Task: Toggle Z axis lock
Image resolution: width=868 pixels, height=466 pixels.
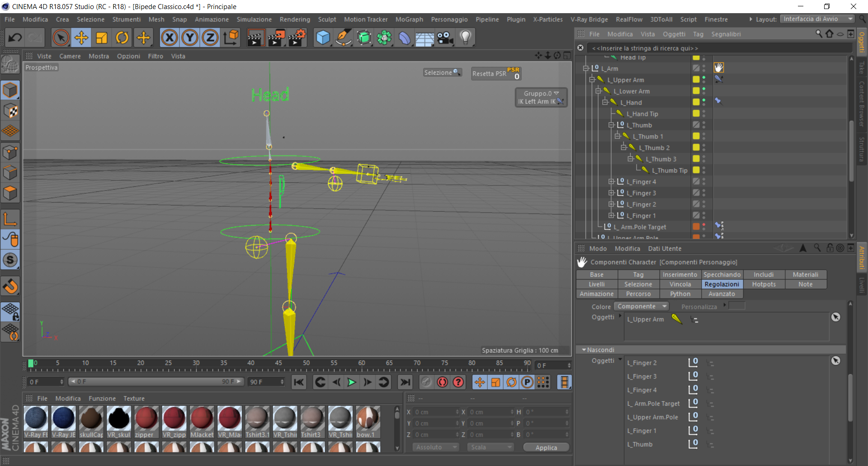Action: (210, 38)
